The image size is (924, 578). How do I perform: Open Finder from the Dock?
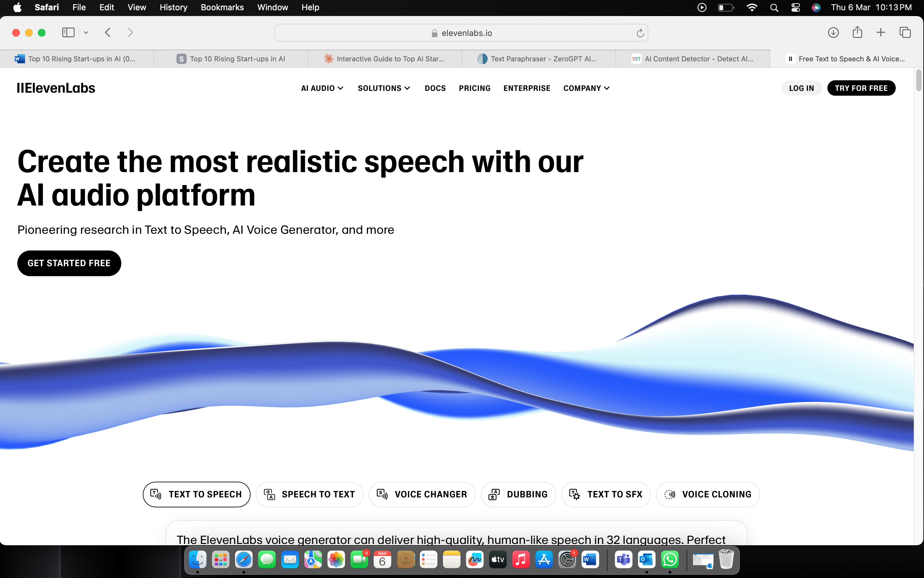[x=197, y=560]
